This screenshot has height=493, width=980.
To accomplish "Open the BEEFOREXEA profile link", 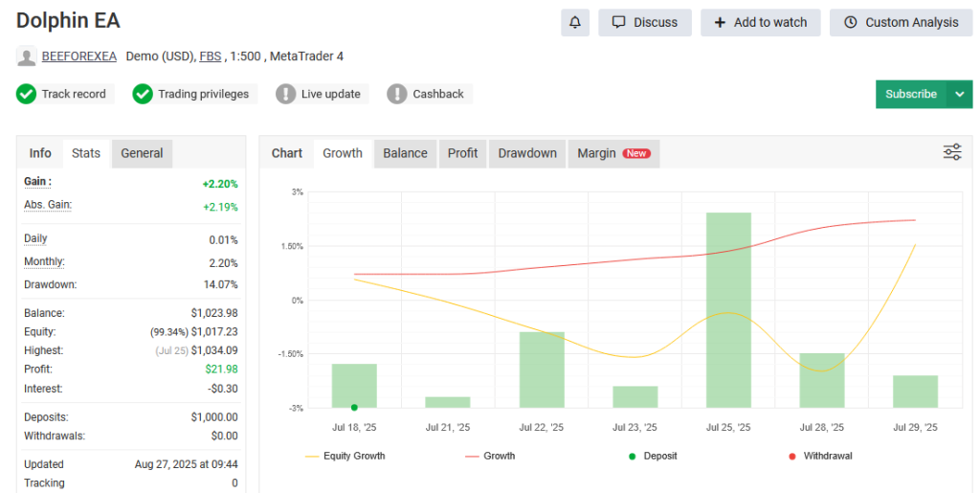I will [78, 56].
